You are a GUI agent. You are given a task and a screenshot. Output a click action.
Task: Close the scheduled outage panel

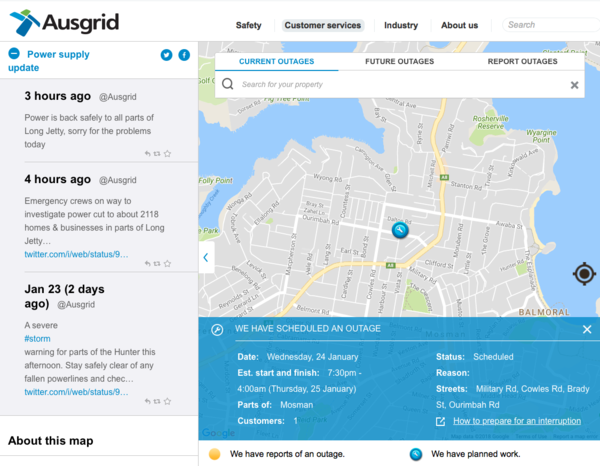(587, 329)
